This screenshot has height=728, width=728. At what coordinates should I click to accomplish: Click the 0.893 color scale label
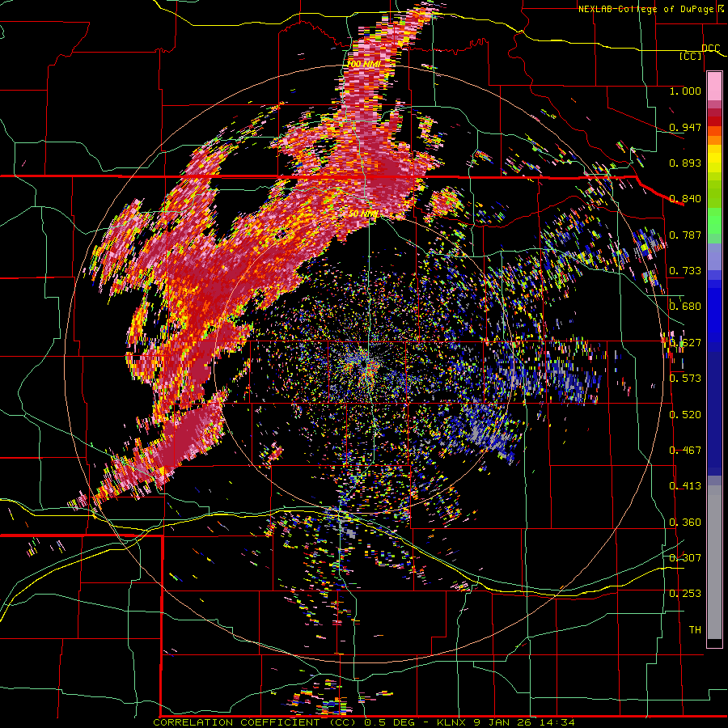[685, 163]
